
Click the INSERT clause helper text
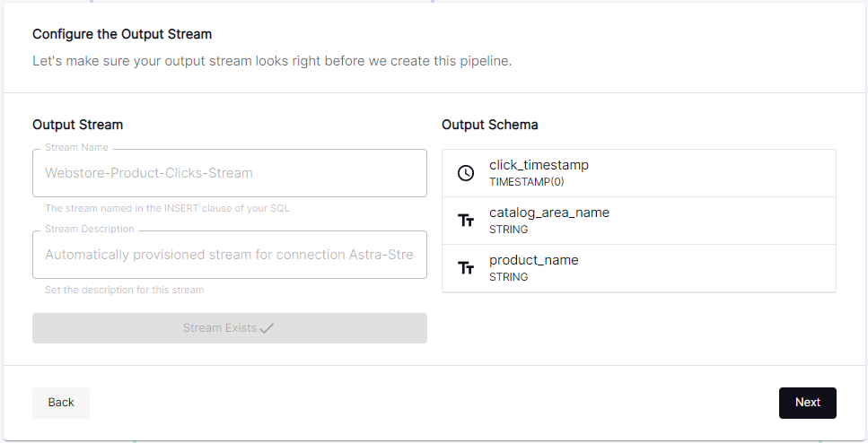tap(167, 208)
